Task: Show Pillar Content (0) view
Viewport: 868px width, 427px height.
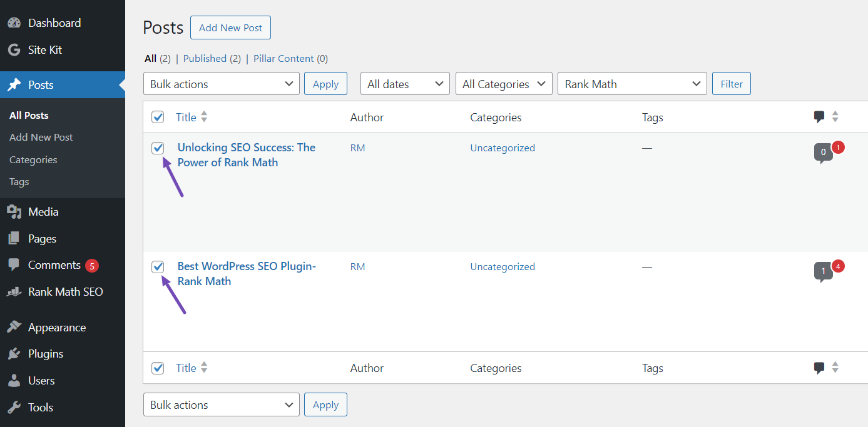Action: pyautogui.click(x=290, y=59)
